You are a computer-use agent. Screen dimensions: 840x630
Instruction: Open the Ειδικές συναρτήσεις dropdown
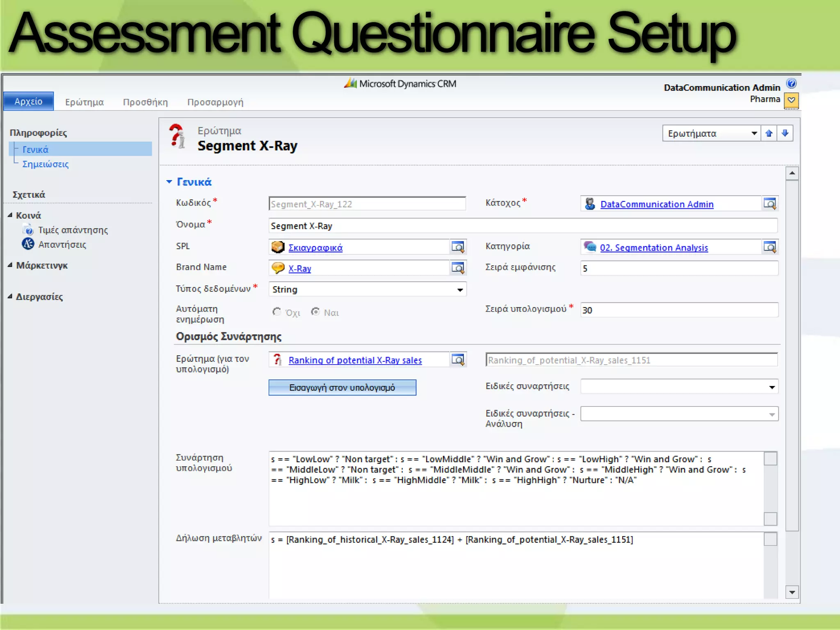coord(679,387)
